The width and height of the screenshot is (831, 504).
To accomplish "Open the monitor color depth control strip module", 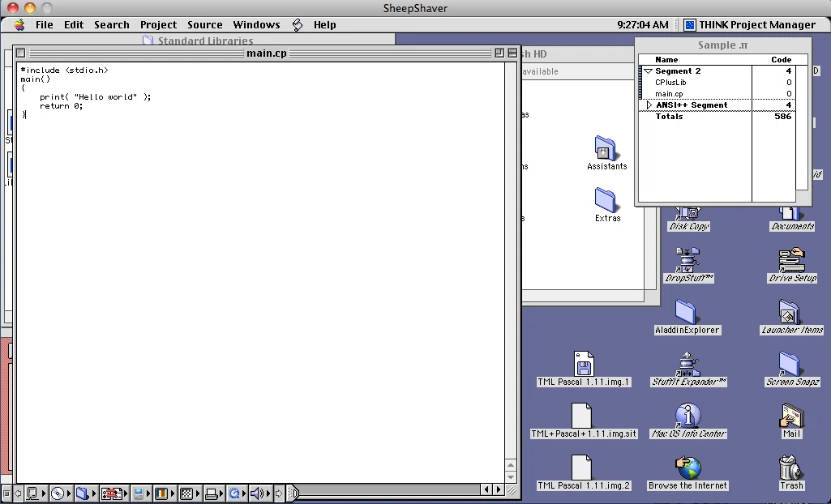I will pyautogui.click(x=164, y=494).
